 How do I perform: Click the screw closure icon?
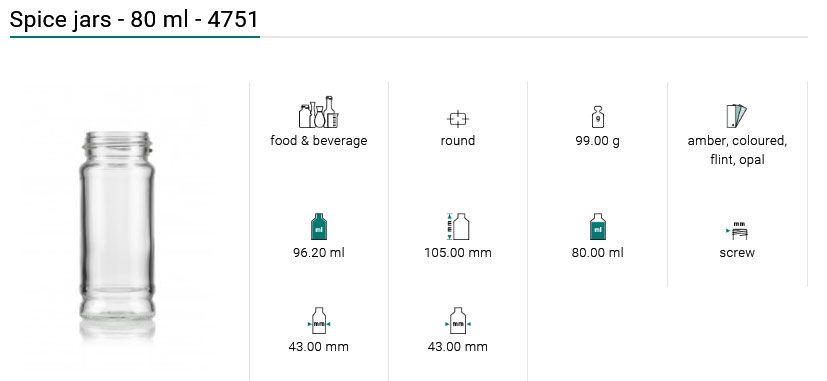coord(737,231)
